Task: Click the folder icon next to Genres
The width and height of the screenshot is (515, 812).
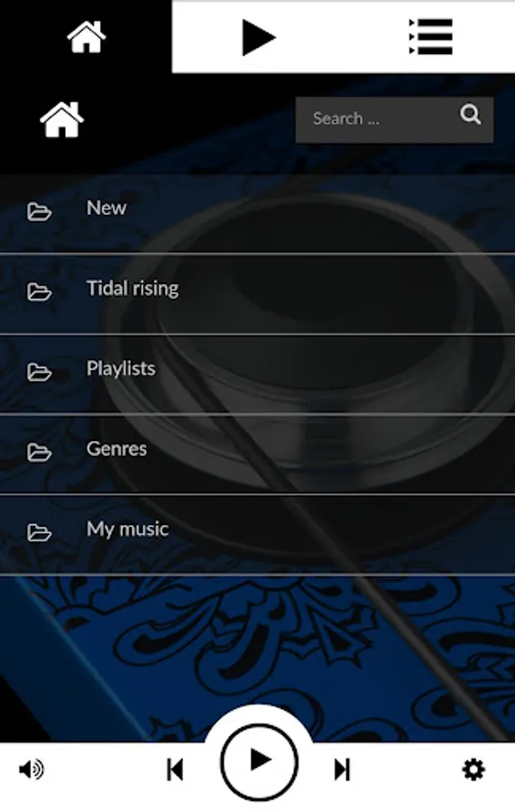Action: click(40, 453)
